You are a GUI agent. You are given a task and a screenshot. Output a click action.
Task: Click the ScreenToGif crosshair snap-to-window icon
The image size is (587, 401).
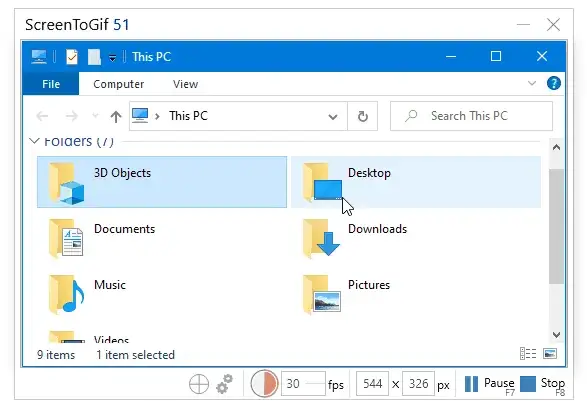tap(199, 384)
